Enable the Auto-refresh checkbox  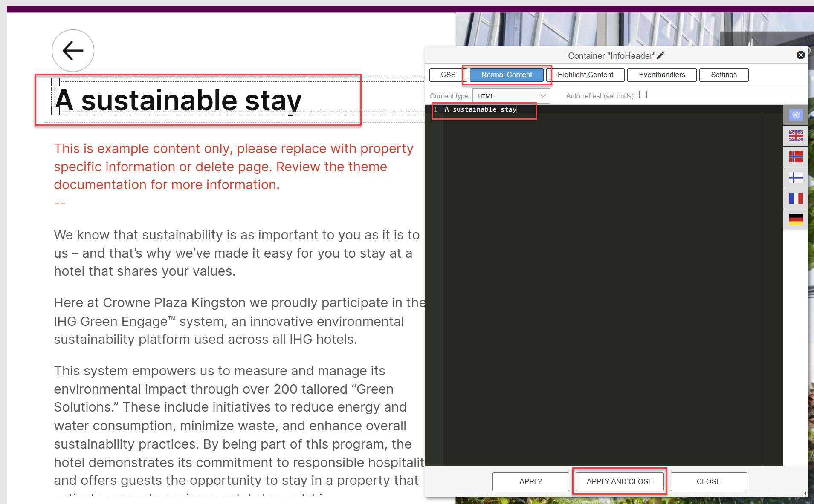coord(643,95)
